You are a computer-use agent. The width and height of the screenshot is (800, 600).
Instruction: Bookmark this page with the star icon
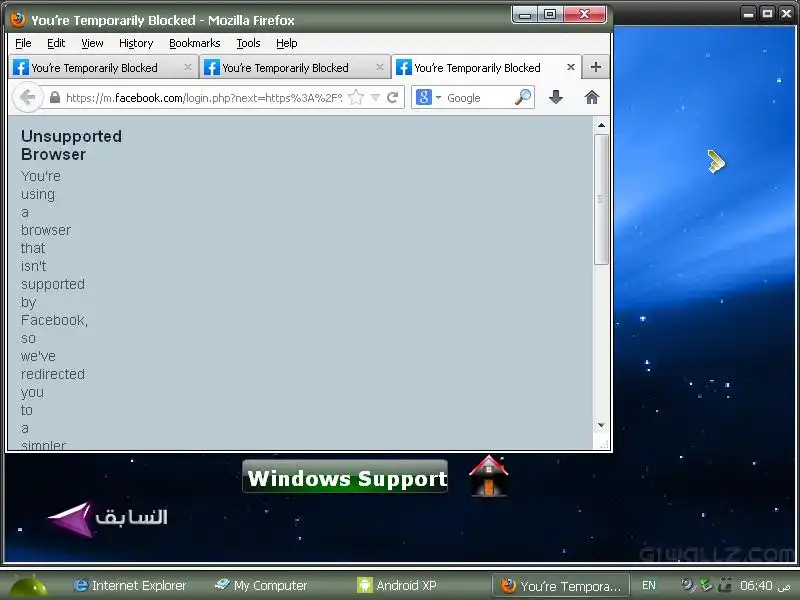tap(356, 97)
